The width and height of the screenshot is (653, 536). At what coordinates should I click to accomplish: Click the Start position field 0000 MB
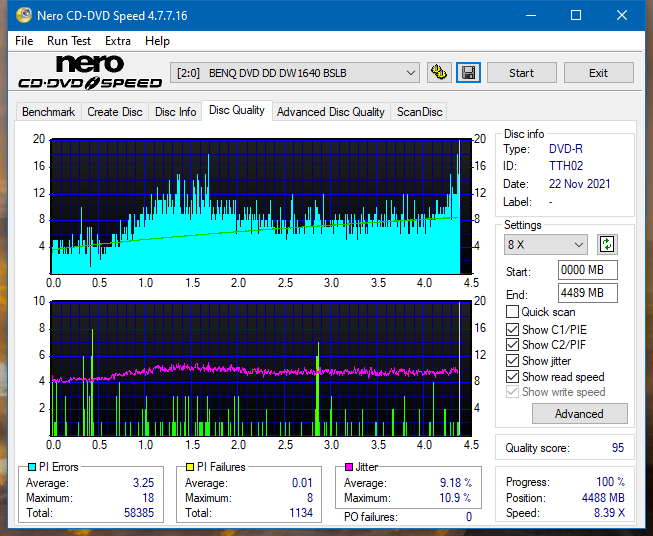[587, 270]
